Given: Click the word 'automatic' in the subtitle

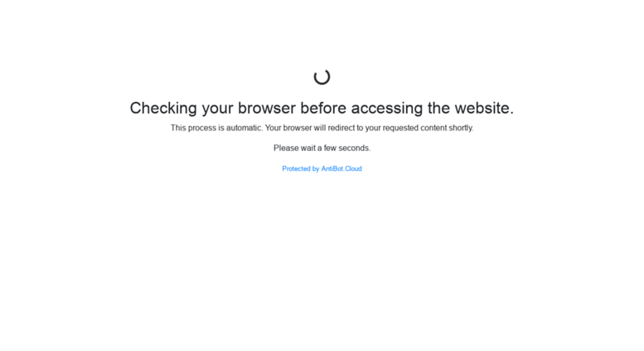Looking at the screenshot, I should [244, 128].
